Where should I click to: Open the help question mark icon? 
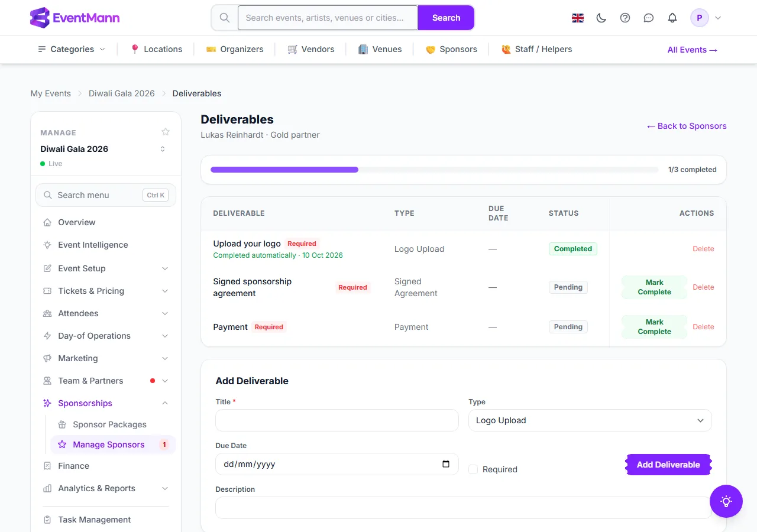click(625, 18)
